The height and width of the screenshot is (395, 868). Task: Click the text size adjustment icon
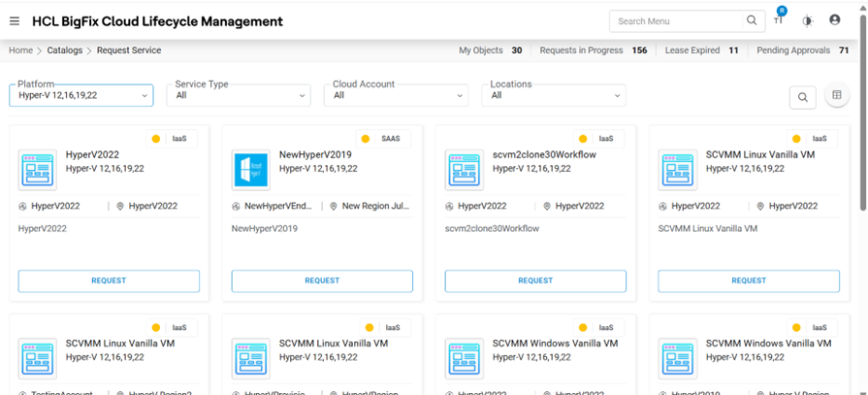coord(779,21)
